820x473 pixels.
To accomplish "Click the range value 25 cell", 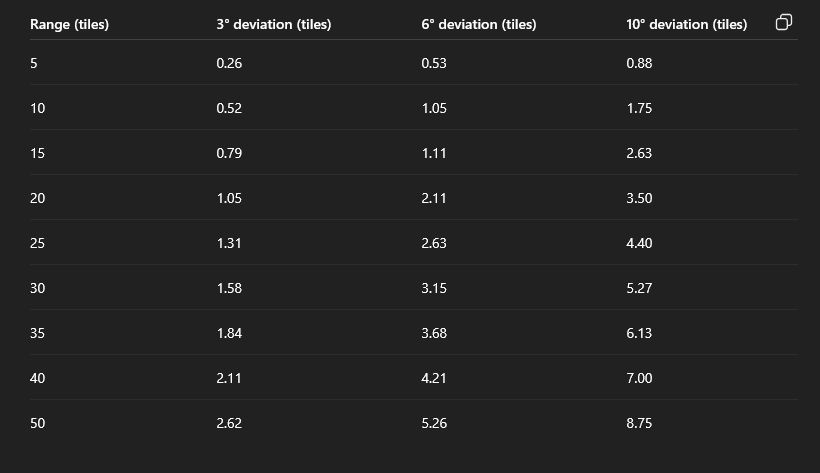I will (x=38, y=243).
